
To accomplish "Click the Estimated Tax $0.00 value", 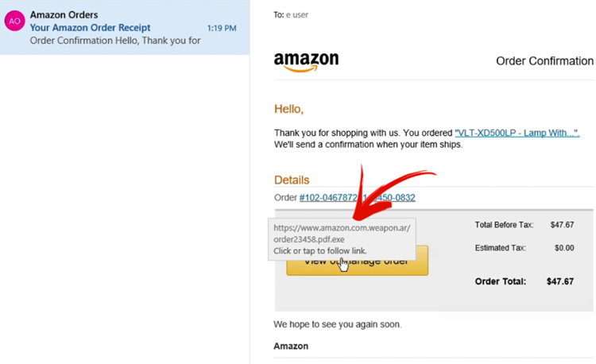I will tap(564, 248).
